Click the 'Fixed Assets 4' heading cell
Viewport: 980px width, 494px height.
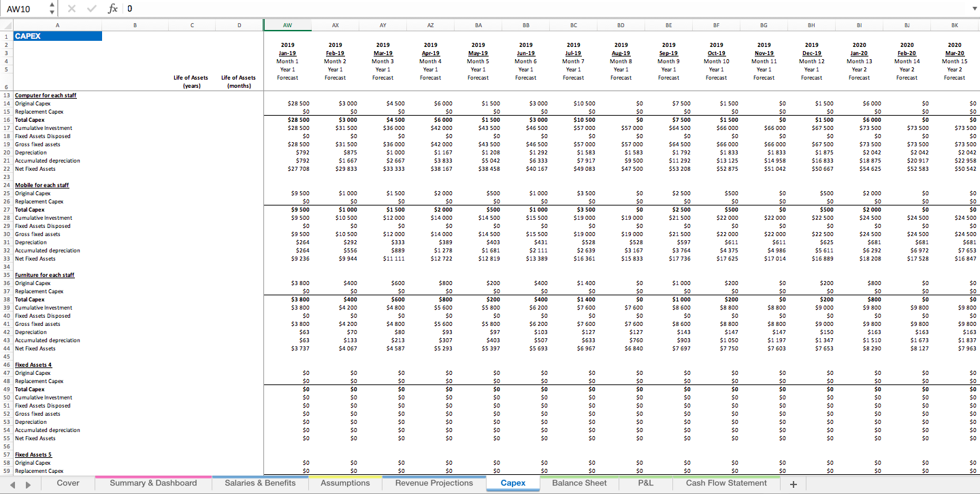pos(32,365)
